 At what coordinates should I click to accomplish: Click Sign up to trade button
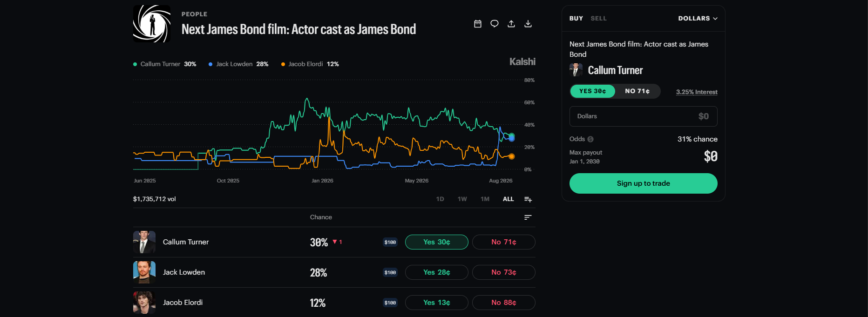tap(643, 183)
